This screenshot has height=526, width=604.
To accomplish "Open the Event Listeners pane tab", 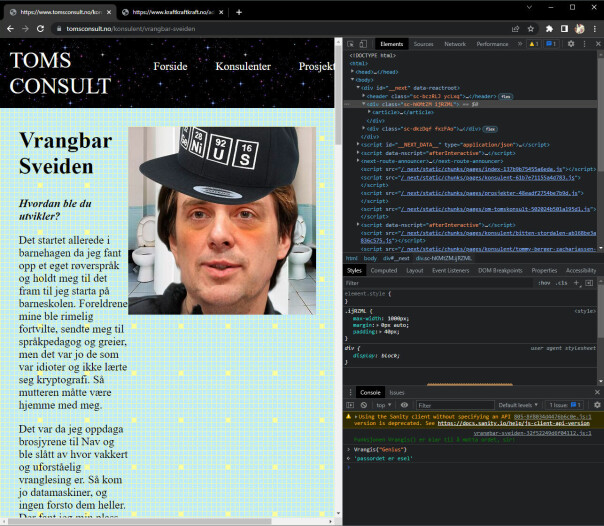I will [x=450, y=270].
